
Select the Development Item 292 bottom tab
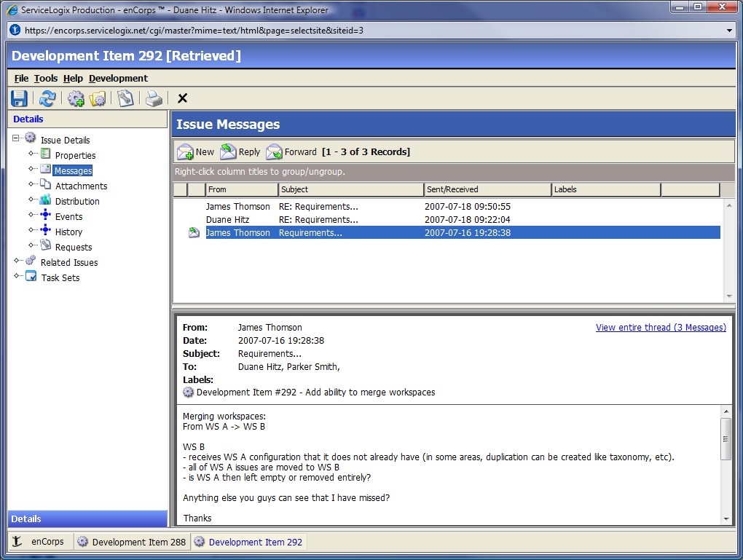249,542
